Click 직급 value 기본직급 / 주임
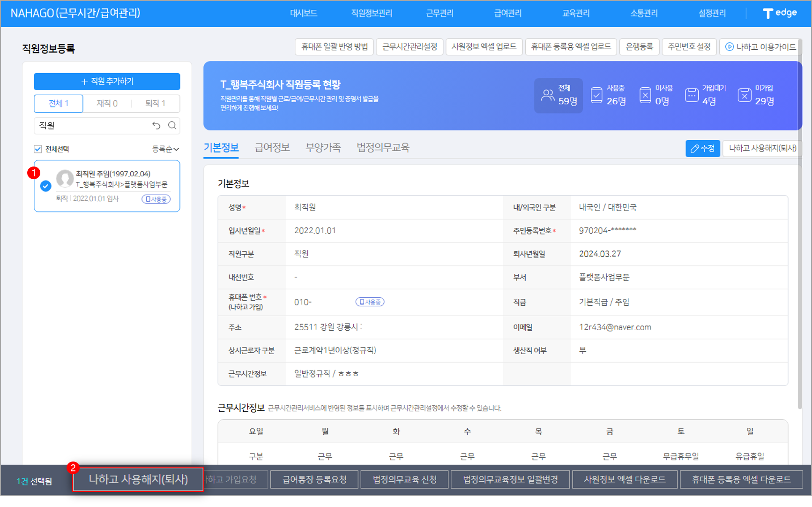Image resolution: width=812 pixels, height=507 pixels. point(604,302)
